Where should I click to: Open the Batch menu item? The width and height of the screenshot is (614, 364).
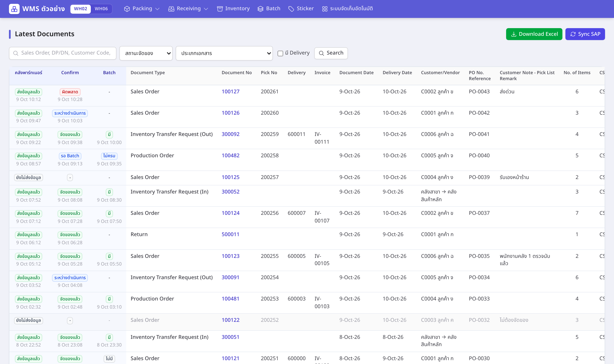click(x=269, y=9)
